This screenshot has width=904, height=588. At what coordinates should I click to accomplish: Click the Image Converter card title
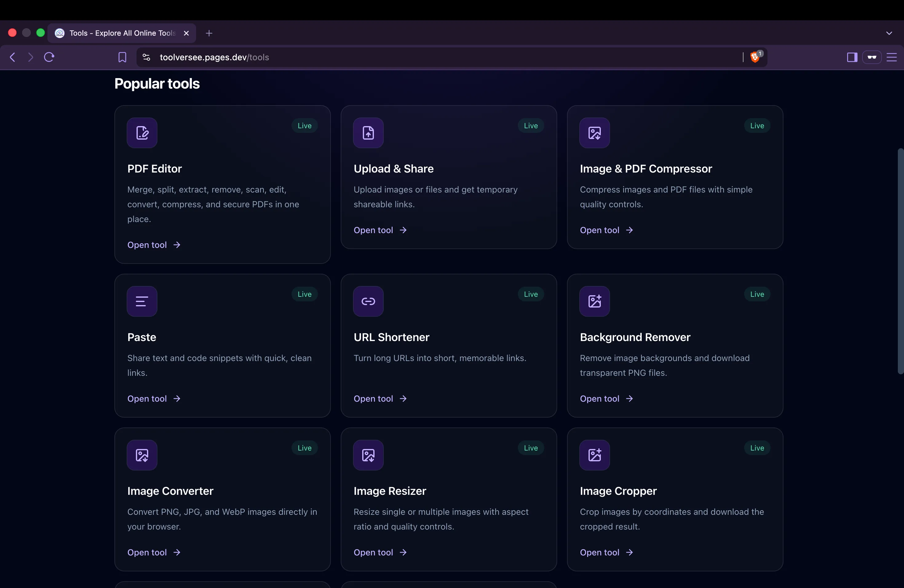click(170, 491)
